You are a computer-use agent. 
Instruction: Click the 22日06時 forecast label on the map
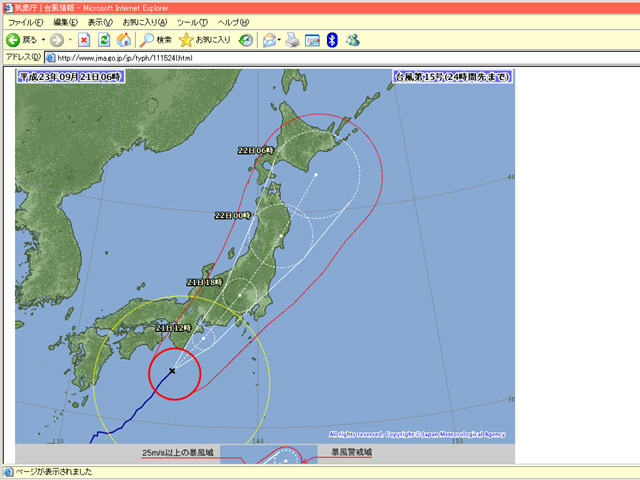[255, 150]
